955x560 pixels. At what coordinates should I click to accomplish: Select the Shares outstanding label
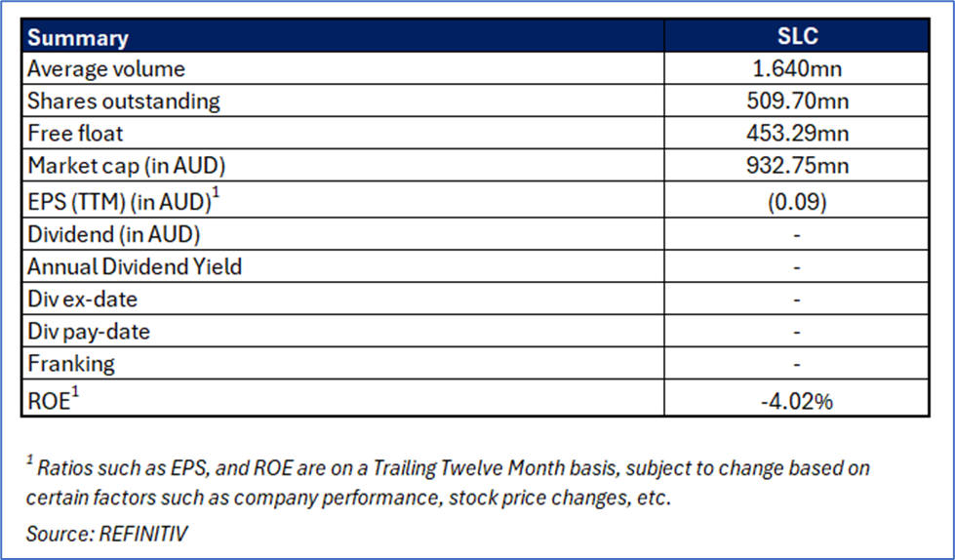(124, 100)
